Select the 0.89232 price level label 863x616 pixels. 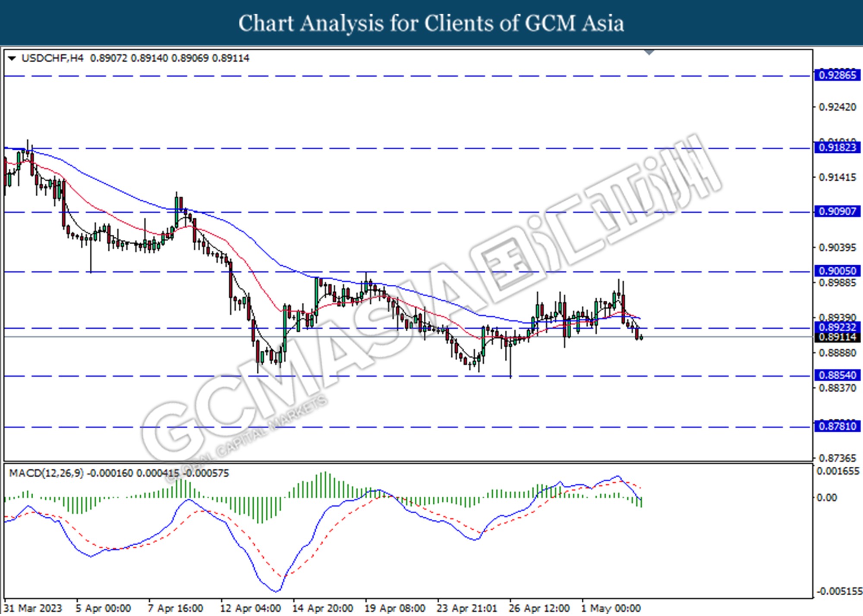point(837,327)
